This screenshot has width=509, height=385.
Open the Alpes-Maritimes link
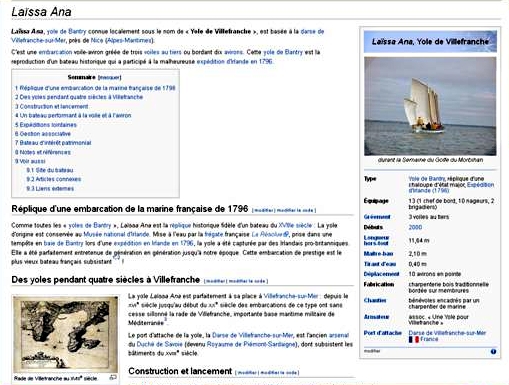pos(129,40)
